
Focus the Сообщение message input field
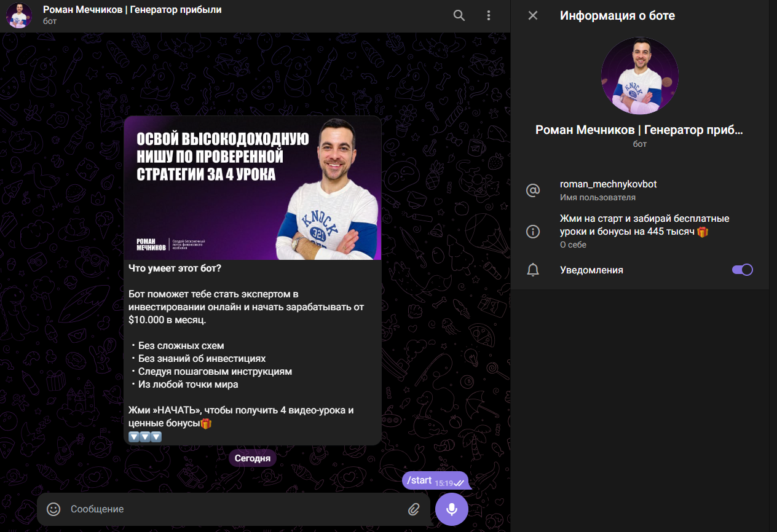(234, 509)
